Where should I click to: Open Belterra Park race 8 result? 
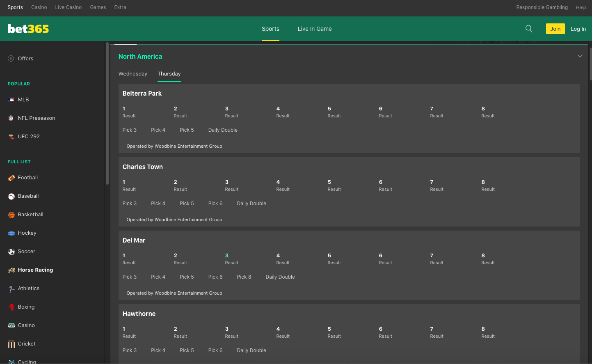coord(488,112)
